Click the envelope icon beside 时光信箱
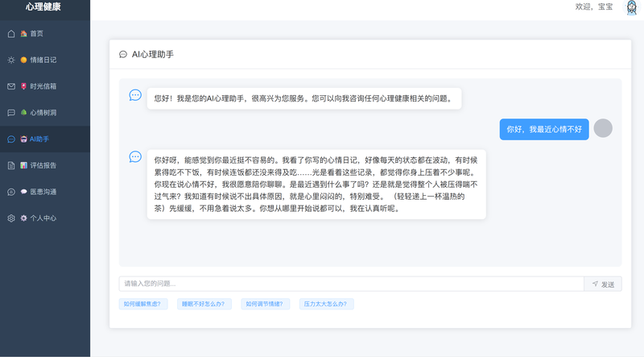Screen dimensions: 644x357 11,86
